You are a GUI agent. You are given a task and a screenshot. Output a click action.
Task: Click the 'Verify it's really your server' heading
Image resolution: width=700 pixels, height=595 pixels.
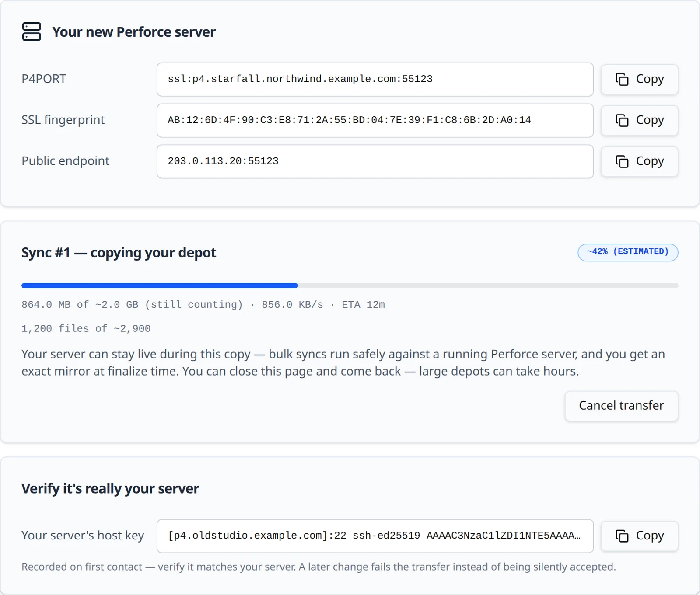pyautogui.click(x=110, y=488)
